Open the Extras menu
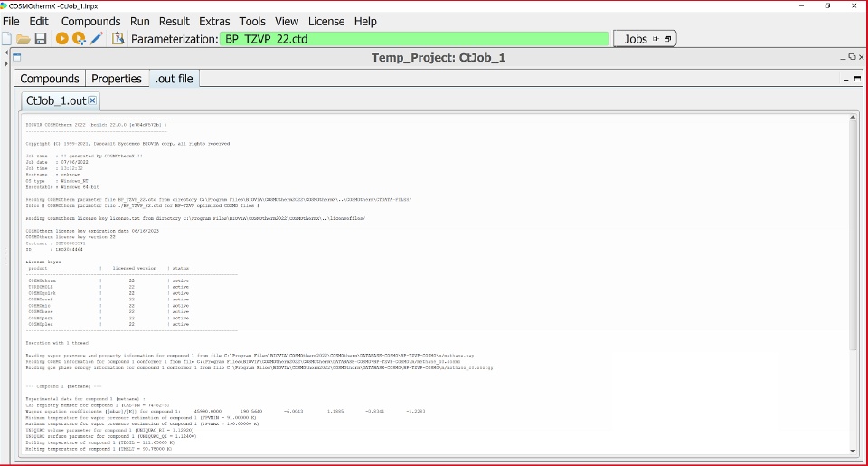 point(214,21)
